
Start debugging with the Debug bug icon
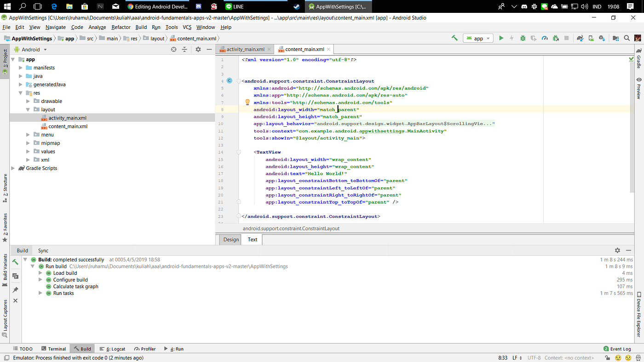(523, 39)
